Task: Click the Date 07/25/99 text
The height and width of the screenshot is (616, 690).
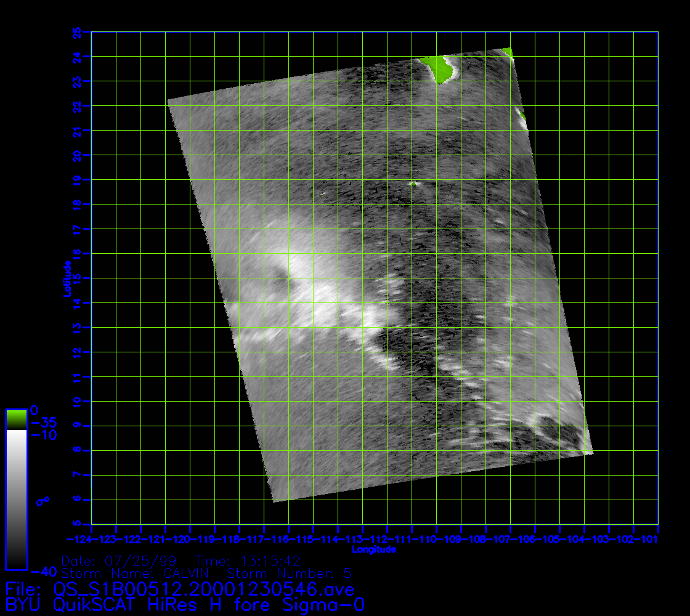Action: pos(123,561)
